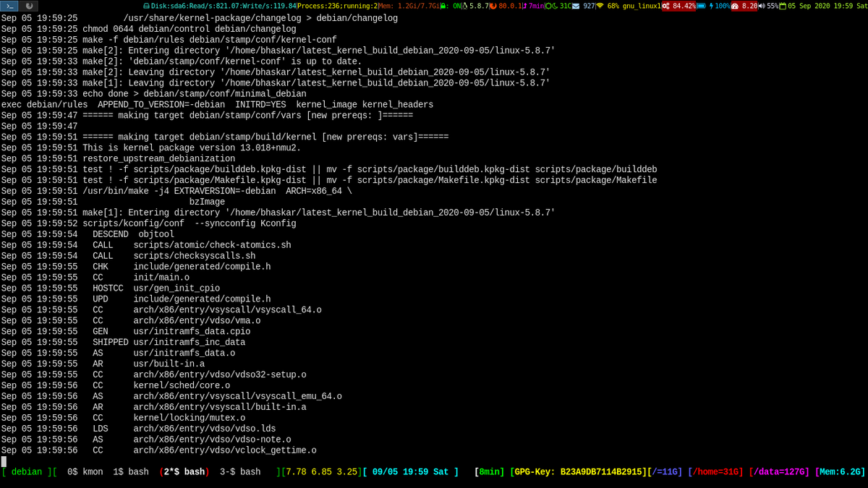Select the active 2*$ bash window
This screenshot has height=488, width=868.
point(184,472)
